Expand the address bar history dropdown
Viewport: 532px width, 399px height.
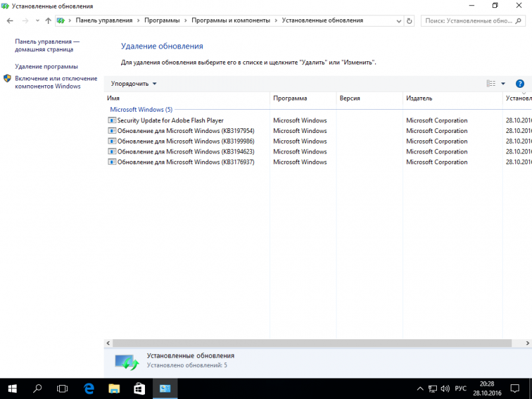[x=398, y=21]
